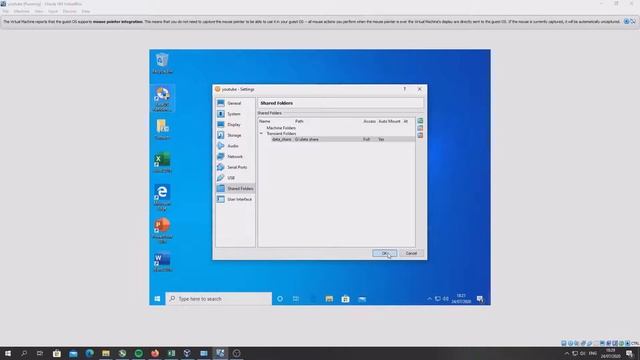Image resolution: width=640 pixels, height=360 pixels.
Task: Open guest notification center icon
Action: pos(480,299)
